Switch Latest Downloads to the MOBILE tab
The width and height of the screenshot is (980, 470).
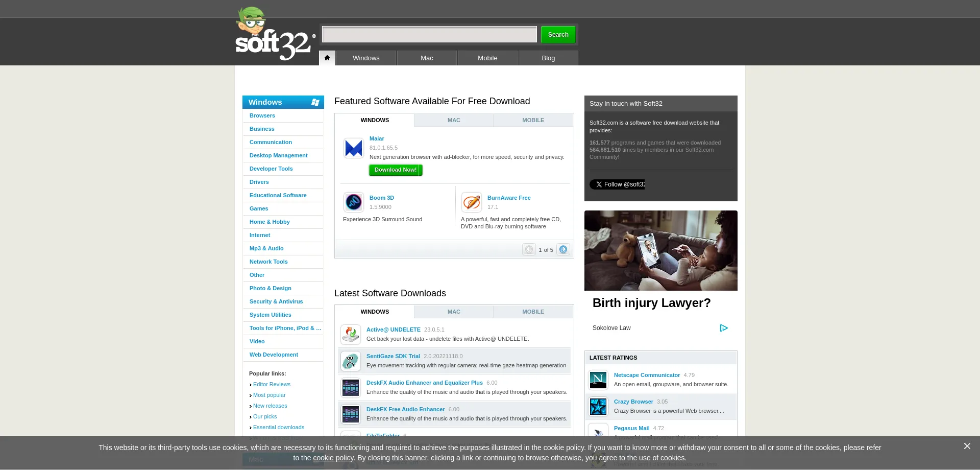[x=533, y=312]
